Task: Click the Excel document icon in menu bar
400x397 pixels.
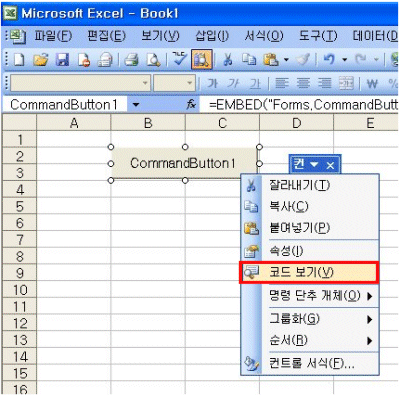Action: 19,36
